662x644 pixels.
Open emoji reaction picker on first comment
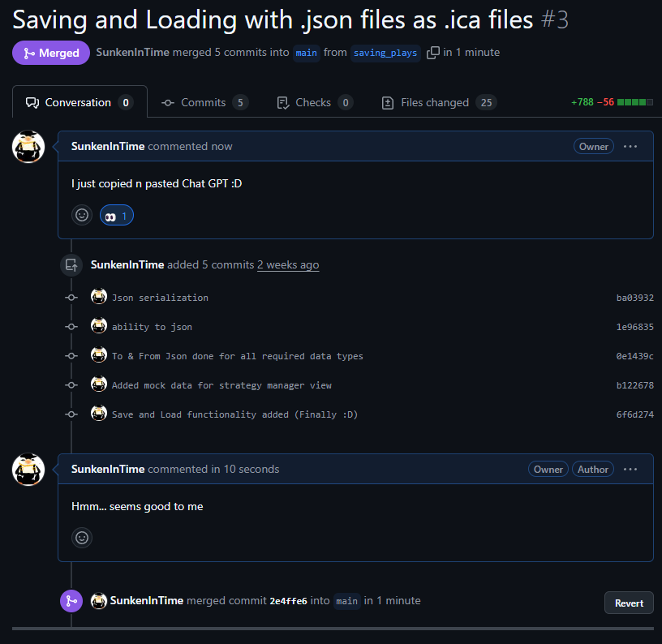pyautogui.click(x=82, y=215)
